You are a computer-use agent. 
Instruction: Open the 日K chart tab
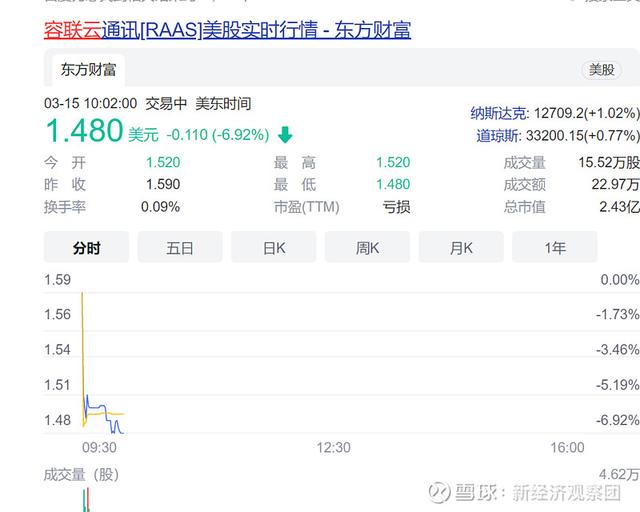[x=274, y=247]
